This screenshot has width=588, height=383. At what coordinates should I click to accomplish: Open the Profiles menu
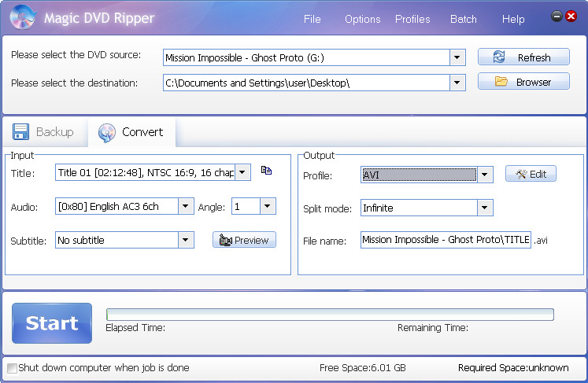click(412, 19)
